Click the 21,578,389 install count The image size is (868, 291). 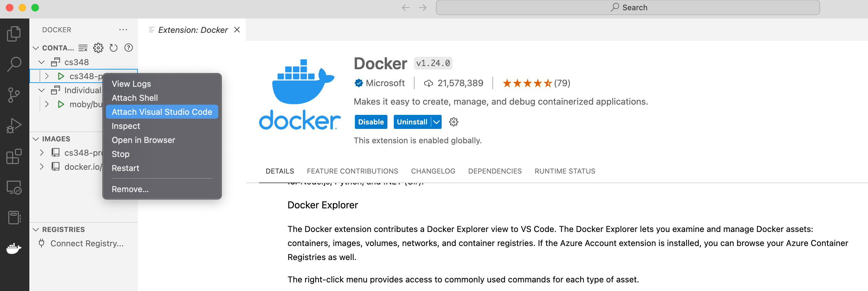point(453,83)
